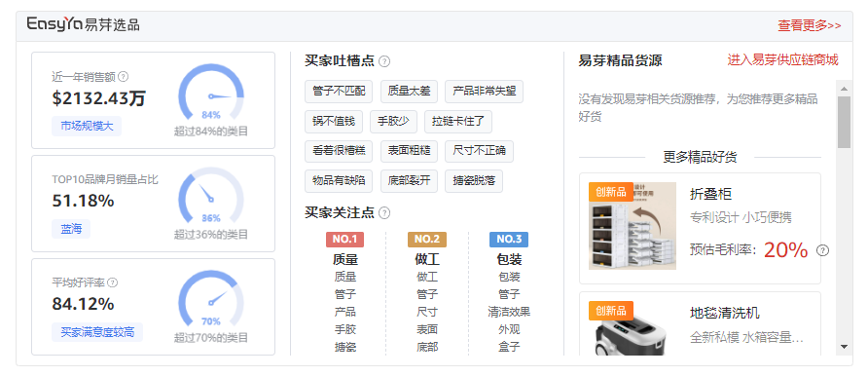Click the bold 质量 heading under NO.1
868x376 pixels.
344,259
